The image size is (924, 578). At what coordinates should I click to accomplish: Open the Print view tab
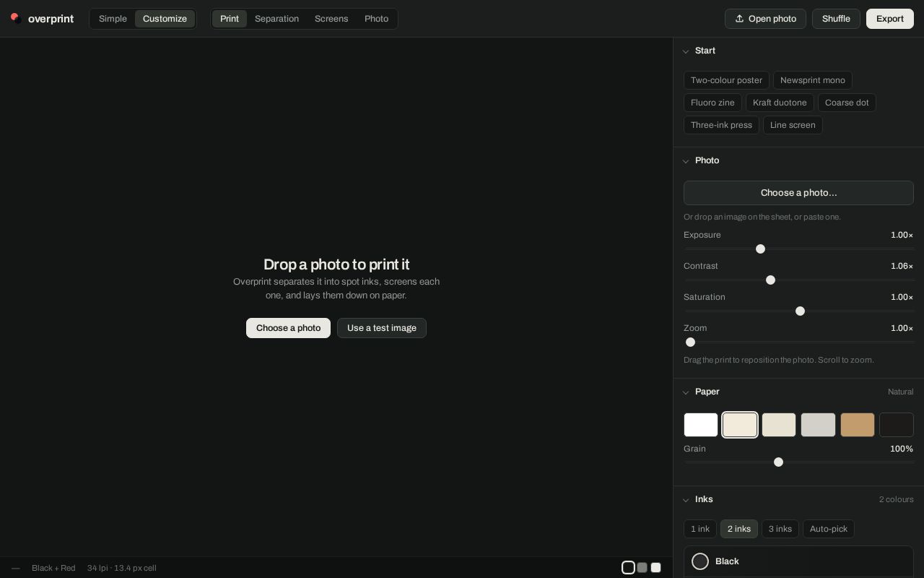tap(230, 19)
